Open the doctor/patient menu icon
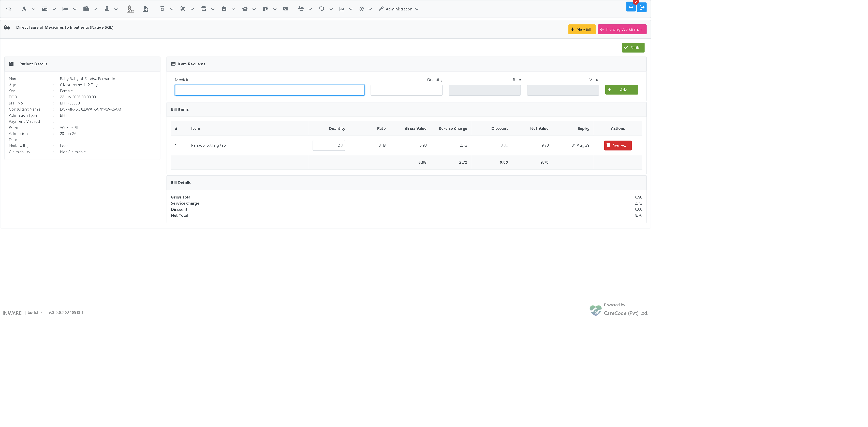The width and height of the screenshot is (868, 427). click(x=24, y=9)
